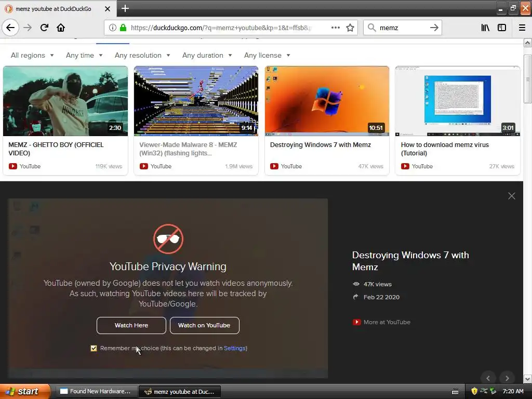Viewport: 532px width, 399px height.
Task: Open a new tab with the plus button
Action: pos(125,8)
